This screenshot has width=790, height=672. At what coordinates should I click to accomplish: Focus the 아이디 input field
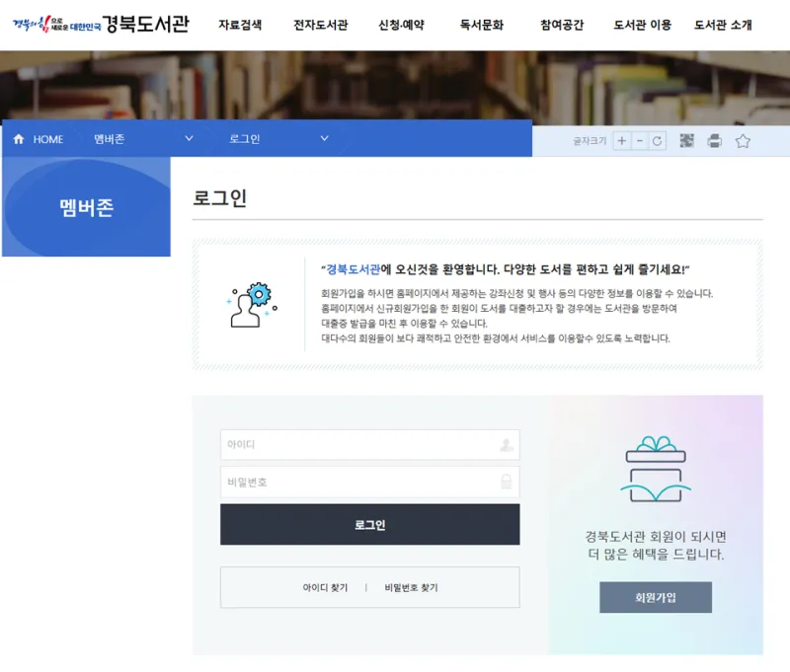click(x=369, y=444)
